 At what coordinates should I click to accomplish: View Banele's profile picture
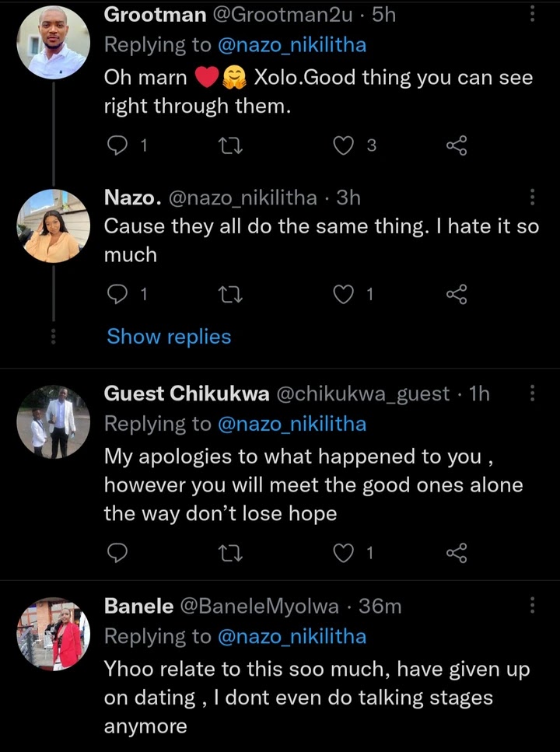pos(54,634)
